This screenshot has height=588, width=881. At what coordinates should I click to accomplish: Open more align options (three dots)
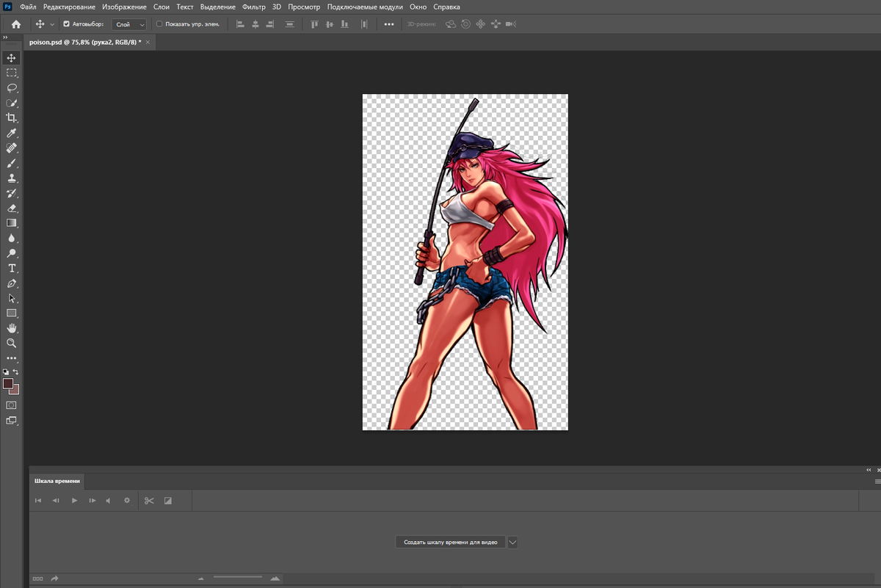(389, 24)
